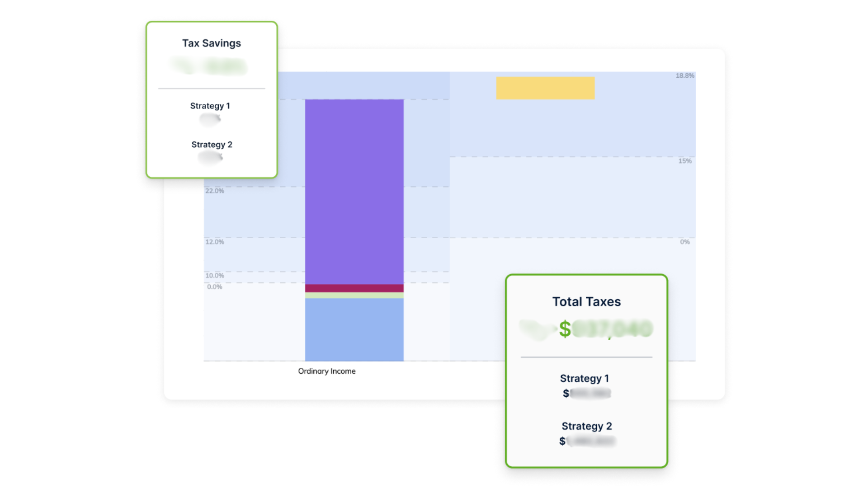This screenshot has width=868, height=488.
Task: Click the pale green thin bar segment
Action: (x=354, y=296)
